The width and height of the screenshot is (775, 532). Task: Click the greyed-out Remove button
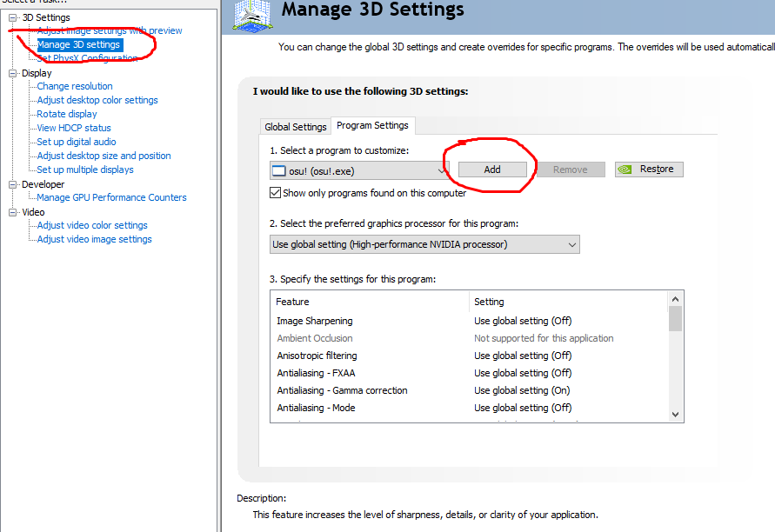(571, 170)
